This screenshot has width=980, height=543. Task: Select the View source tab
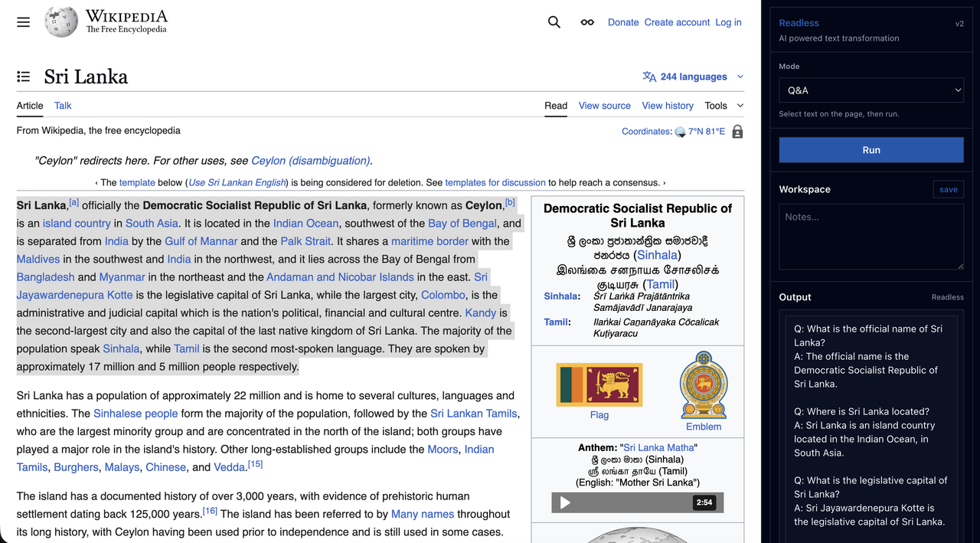605,106
